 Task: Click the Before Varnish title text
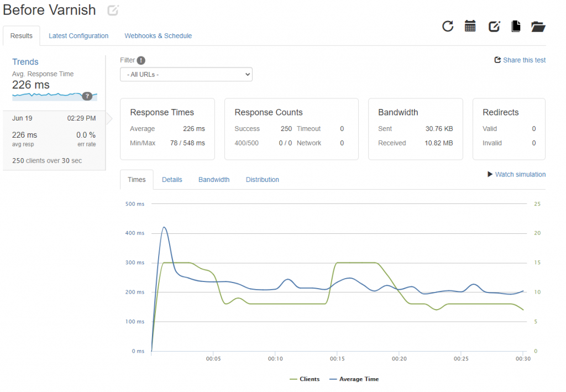[x=49, y=10]
